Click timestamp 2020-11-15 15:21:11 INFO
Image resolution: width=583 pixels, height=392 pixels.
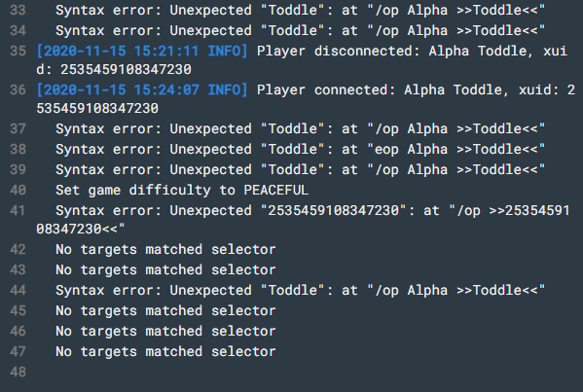[x=142, y=51]
